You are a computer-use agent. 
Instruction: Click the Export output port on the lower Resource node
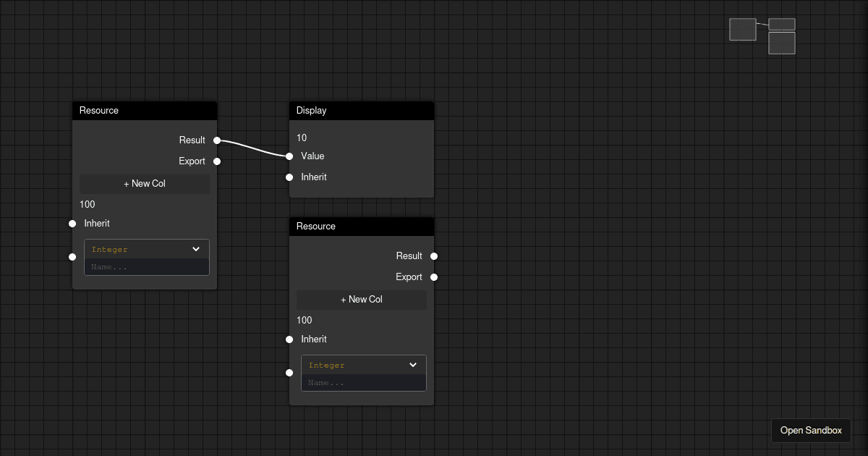tap(433, 276)
